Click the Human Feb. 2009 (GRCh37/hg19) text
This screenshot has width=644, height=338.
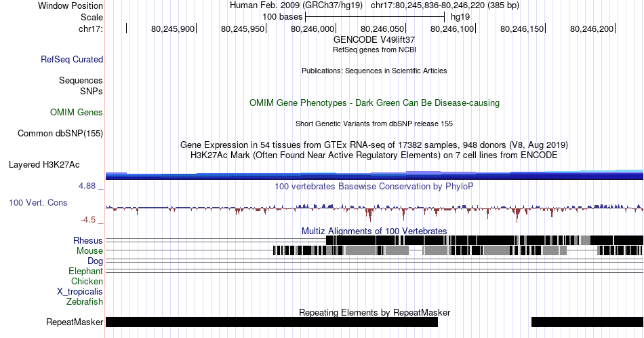pyautogui.click(x=296, y=5)
